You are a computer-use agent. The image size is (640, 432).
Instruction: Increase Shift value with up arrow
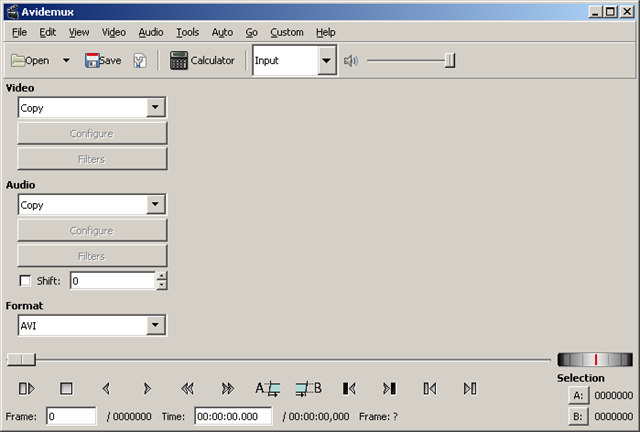(162, 276)
